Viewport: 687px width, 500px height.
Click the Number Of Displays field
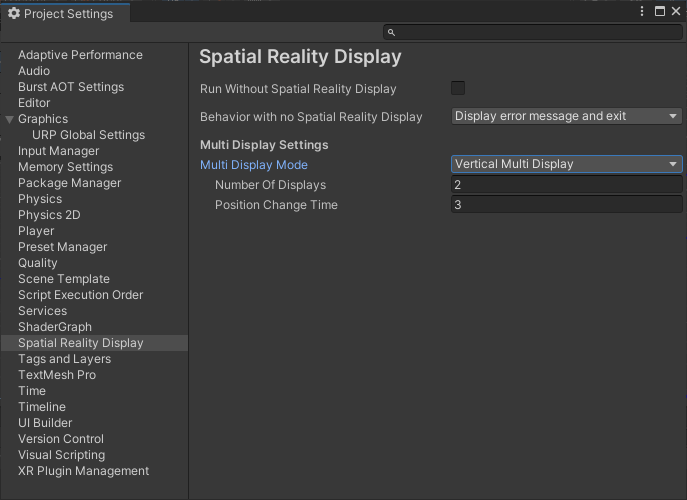pos(567,184)
